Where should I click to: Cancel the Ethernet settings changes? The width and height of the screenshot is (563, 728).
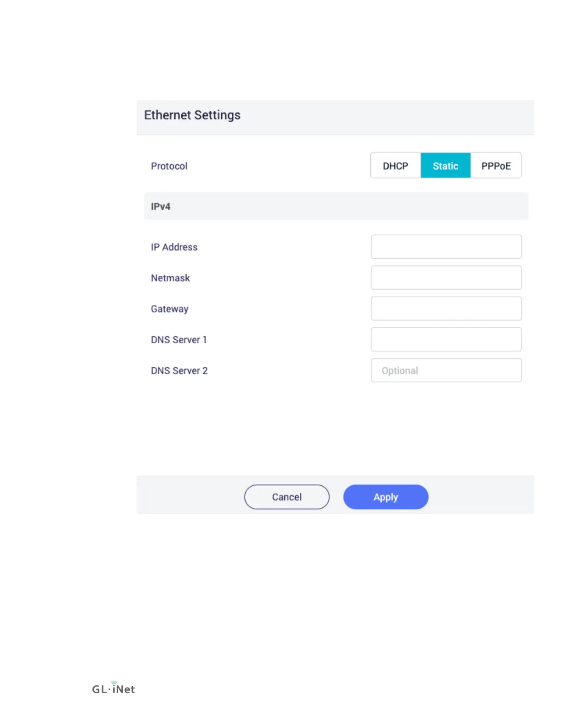click(287, 497)
